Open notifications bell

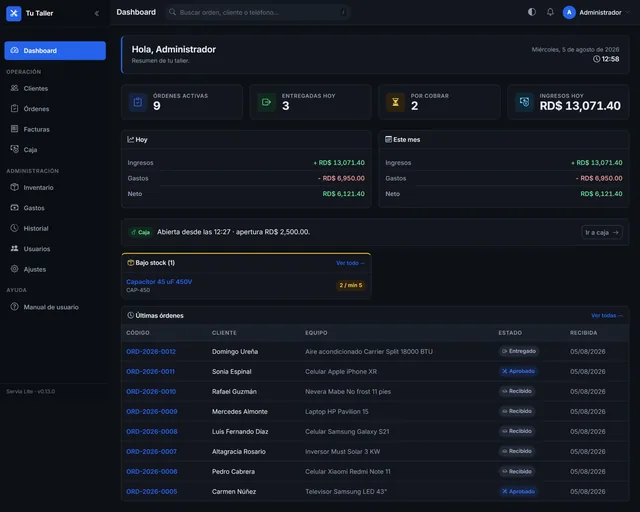pyautogui.click(x=550, y=12)
